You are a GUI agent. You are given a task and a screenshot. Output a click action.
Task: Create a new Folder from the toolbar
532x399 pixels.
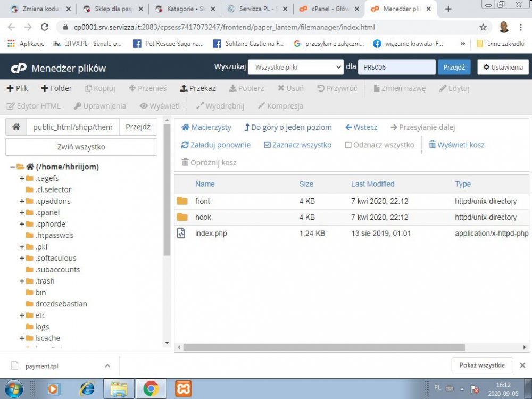pyautogui.click(x=56, y=88)
